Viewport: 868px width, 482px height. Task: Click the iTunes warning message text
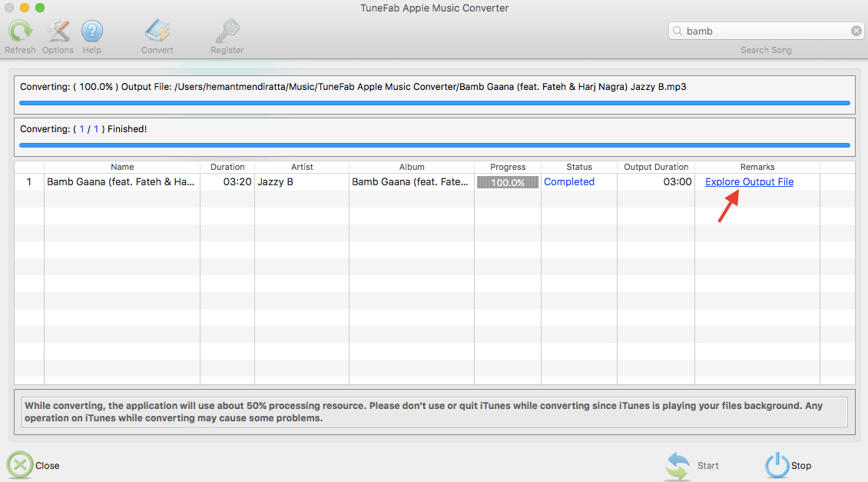click(423, 411)
